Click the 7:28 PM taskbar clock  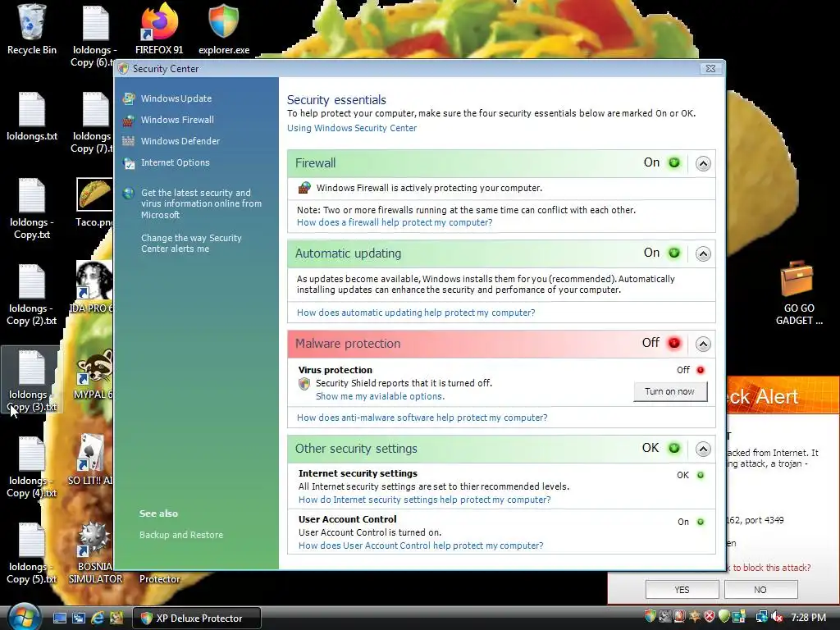(808, 618)
